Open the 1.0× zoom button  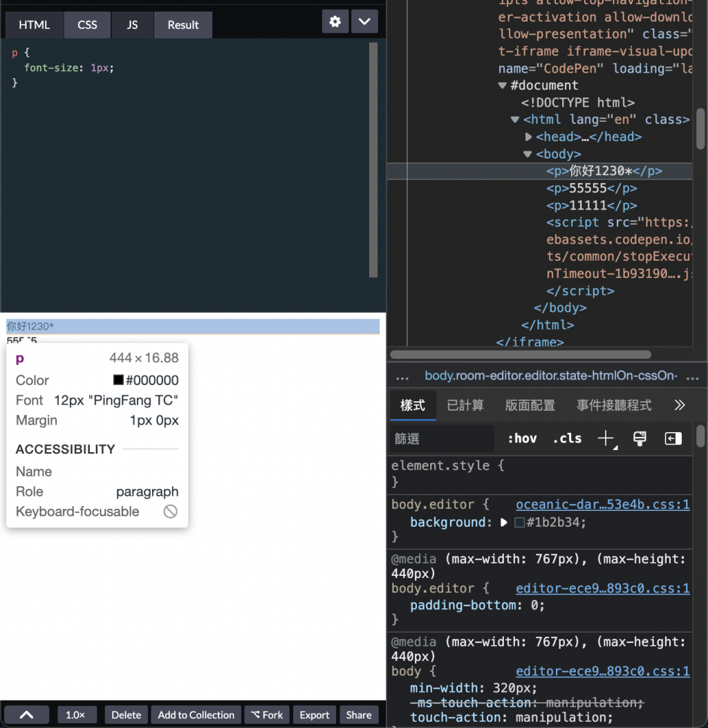click(x=75, y=715)
